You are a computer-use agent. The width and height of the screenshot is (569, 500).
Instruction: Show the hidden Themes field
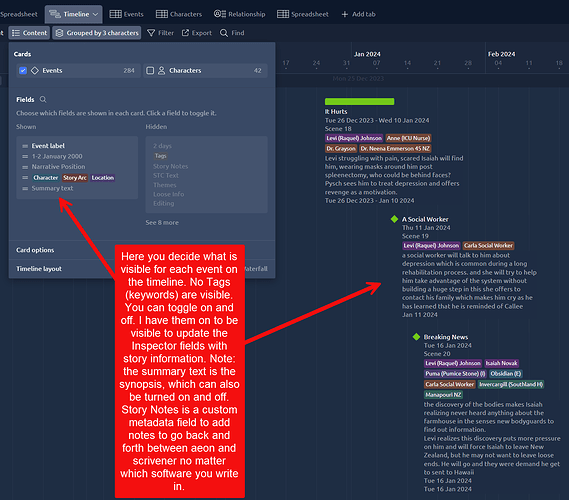[164, 185]
